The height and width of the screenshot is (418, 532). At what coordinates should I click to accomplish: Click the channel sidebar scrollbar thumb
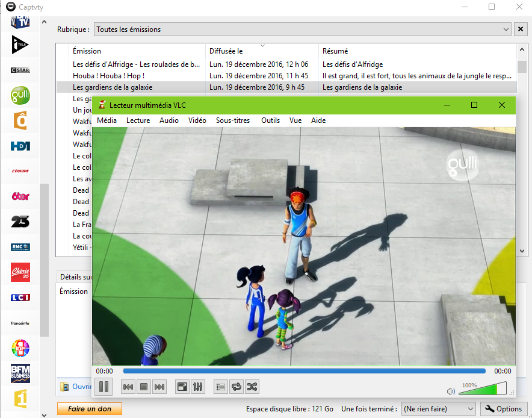[x=44, y=260]
